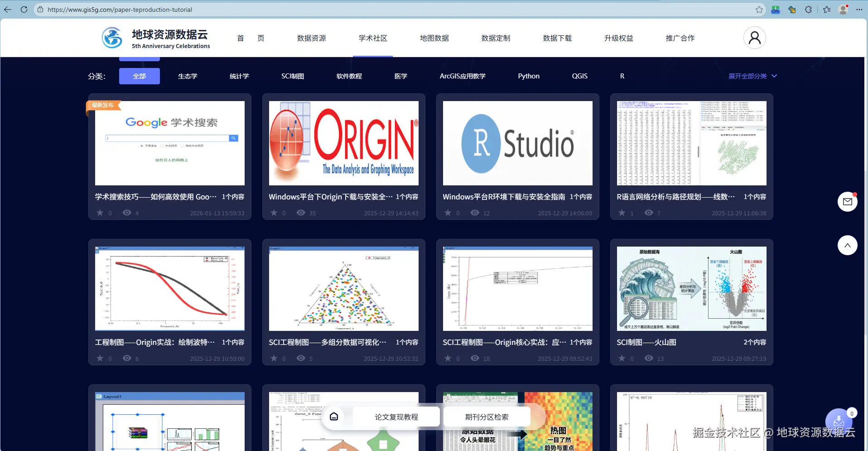
Task: Open the Origin logo thumbnail
Action: 344,143
